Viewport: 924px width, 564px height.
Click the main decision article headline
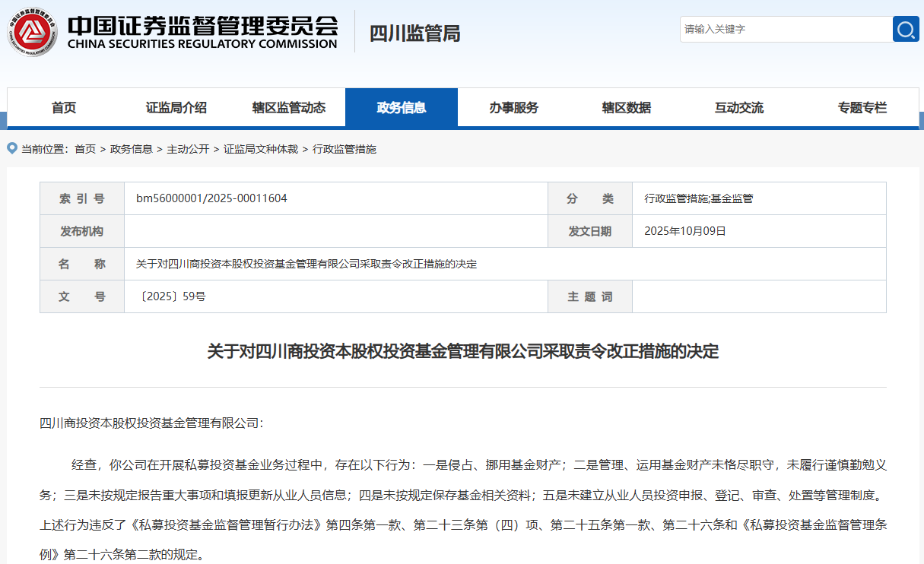pyautogui.click(x=462, y=351)
